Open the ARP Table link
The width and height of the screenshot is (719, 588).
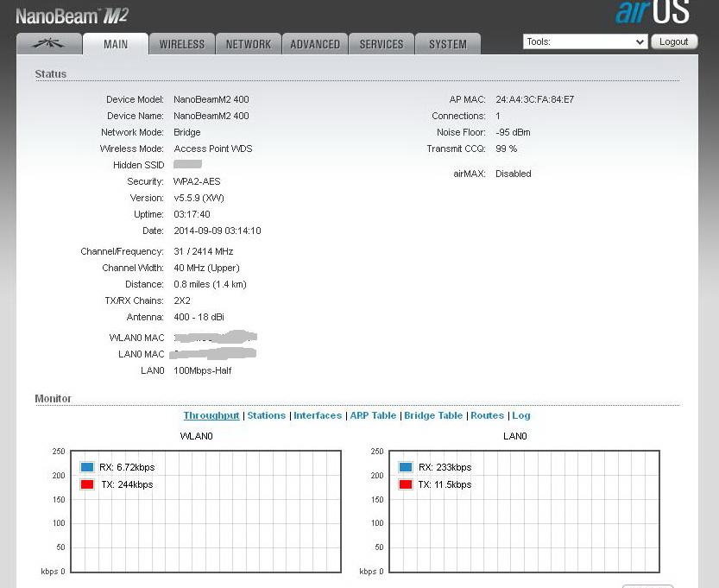click(373, 415)
